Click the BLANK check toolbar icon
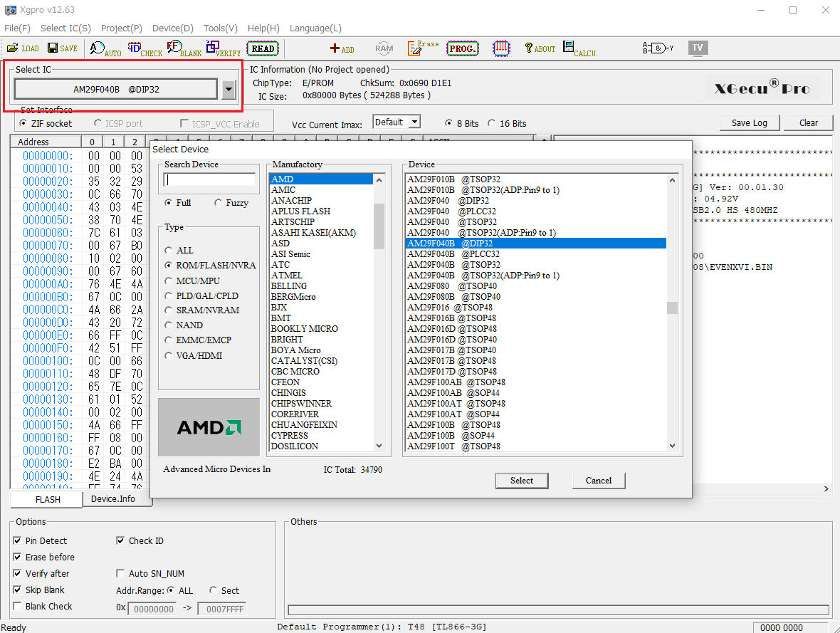 pos(184,49)
